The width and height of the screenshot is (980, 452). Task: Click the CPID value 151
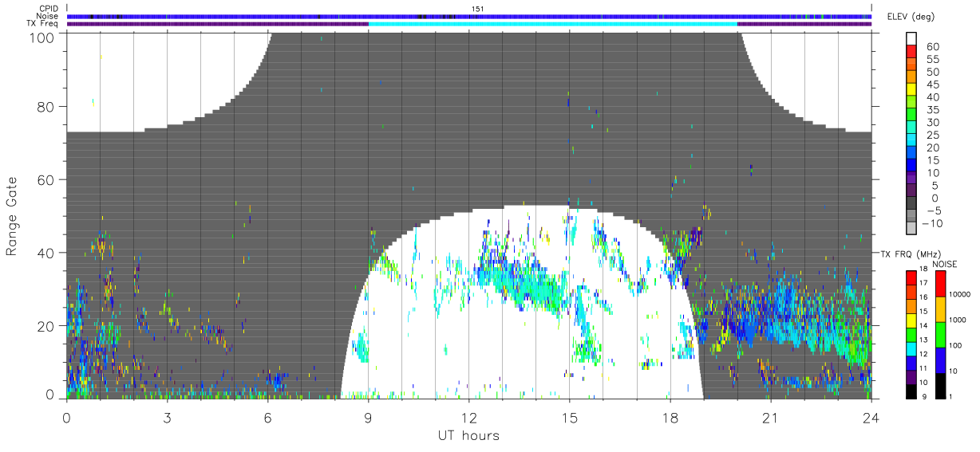pyautogui.click(x=477, y=9)
